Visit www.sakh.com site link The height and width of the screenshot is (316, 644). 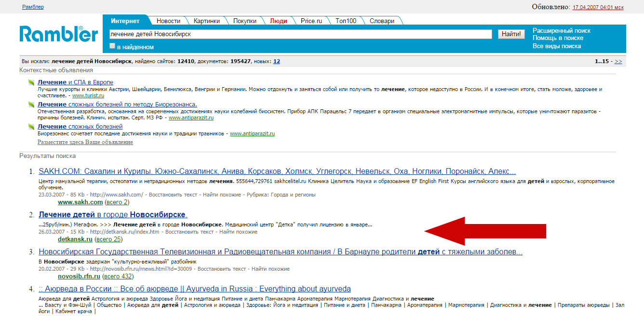pos(80,202)
